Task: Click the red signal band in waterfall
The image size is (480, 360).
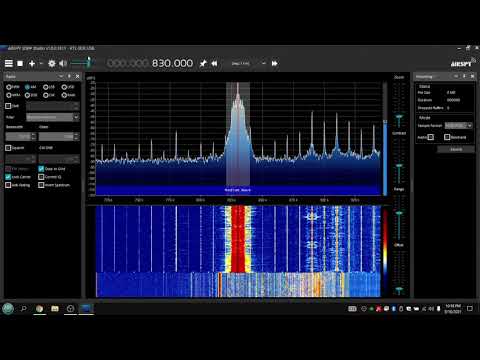Action: (238, 238)
